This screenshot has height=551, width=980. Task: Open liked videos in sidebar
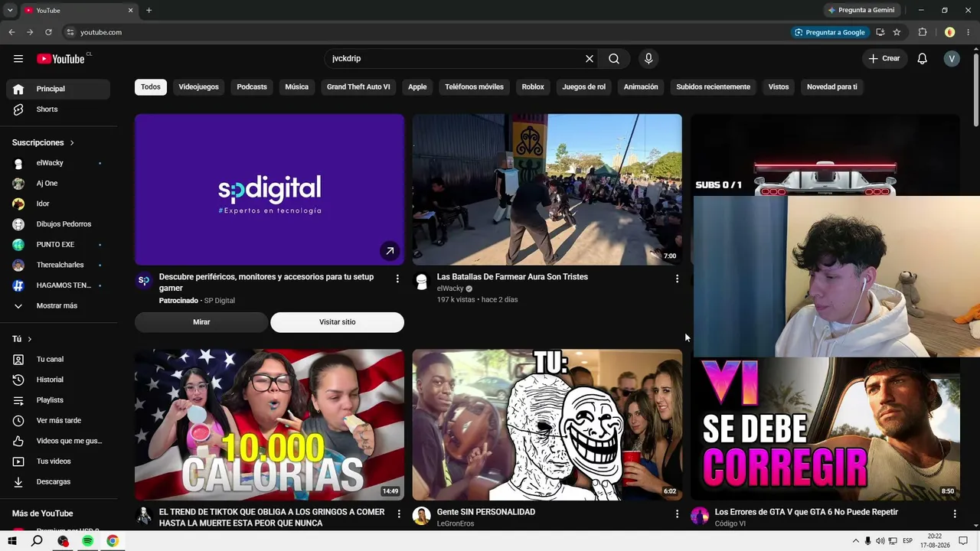click(58, 441)
